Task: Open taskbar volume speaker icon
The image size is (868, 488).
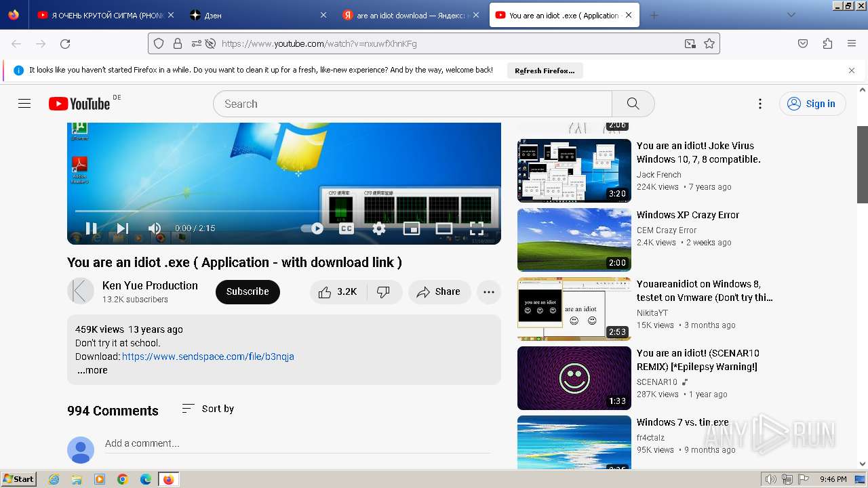Action: [x=771, y=479]
